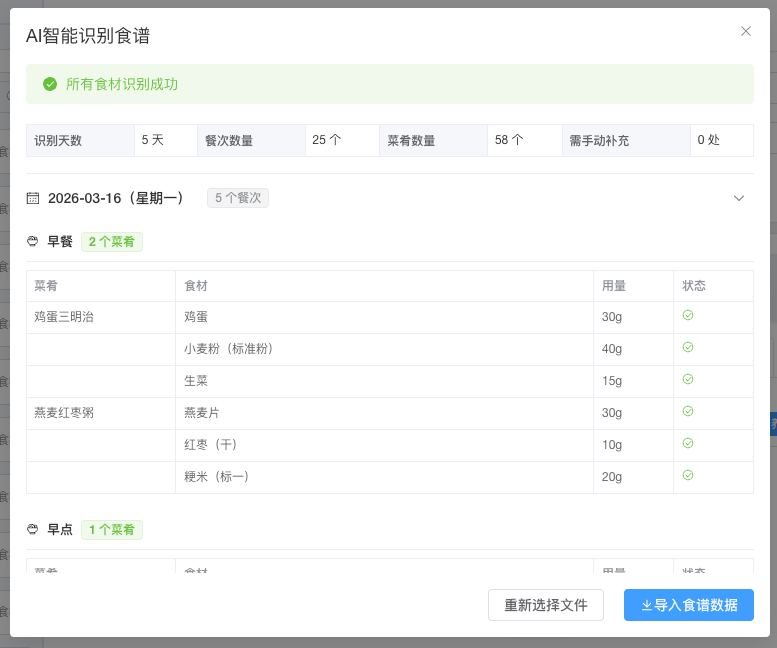
Task: Click the 早点 meal bowl icon
Action: (33, 530)
